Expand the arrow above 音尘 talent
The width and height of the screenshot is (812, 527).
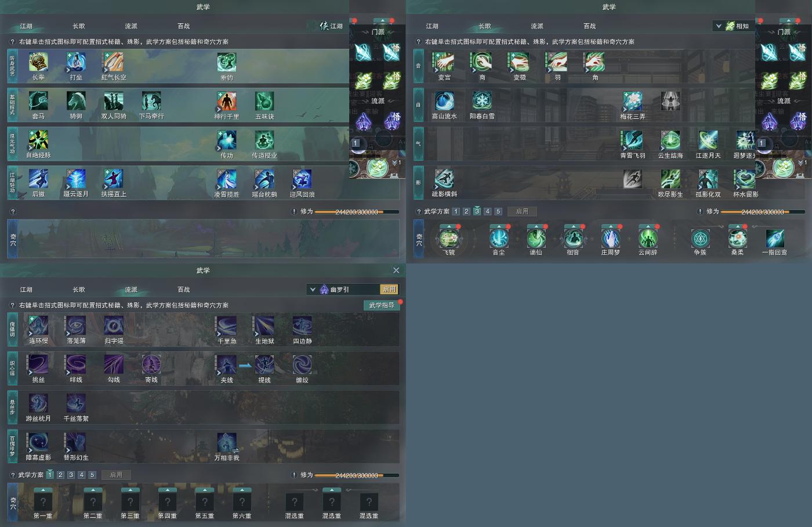click(499, 227)
